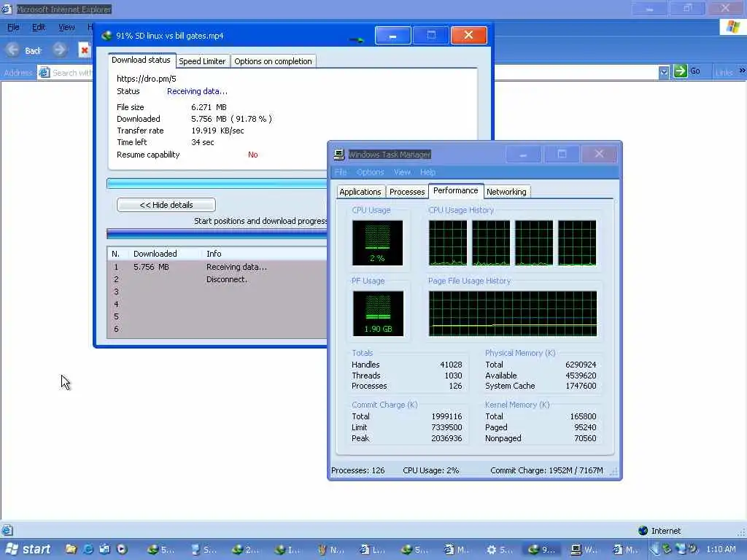This screenshot has height=560, width=747.
Task: Close the linux vs bill gates download window
Action: tap(468, 35)
